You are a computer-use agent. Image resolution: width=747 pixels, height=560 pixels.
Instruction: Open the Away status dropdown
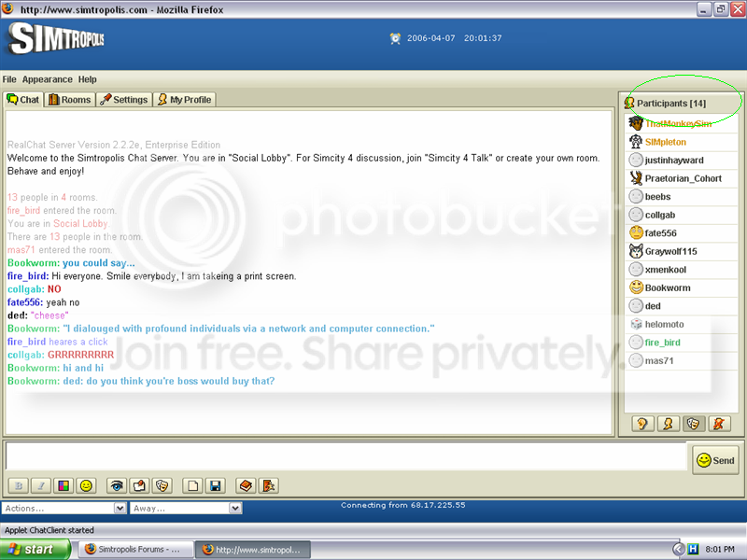click(x=186, y=508)
